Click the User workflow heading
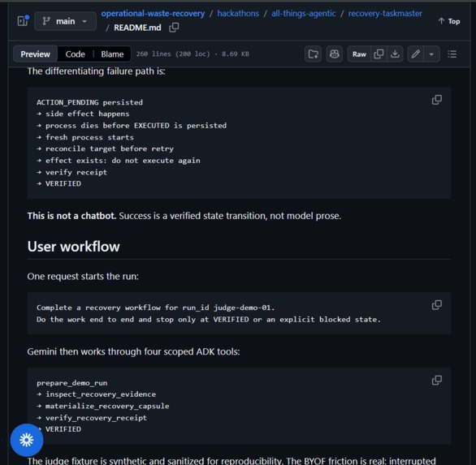476x465 pixels. point(73,247)
